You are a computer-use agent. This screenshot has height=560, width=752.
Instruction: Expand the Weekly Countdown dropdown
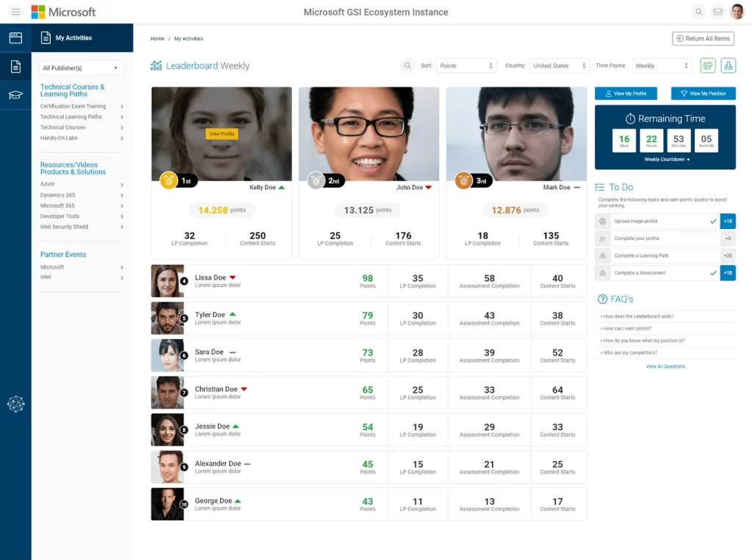click(667, 159)
